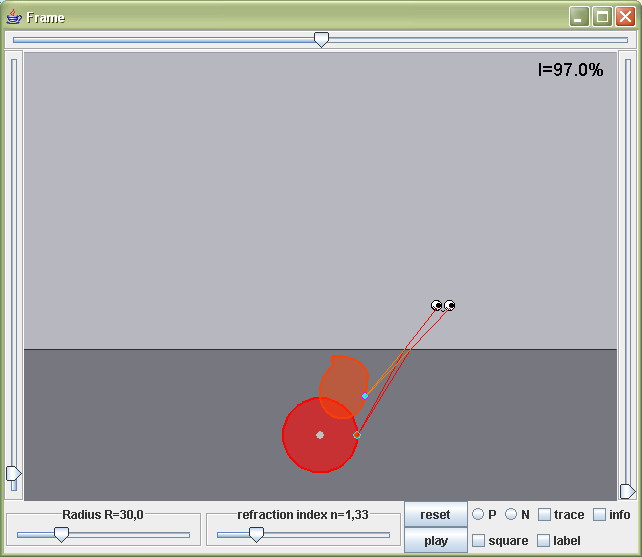Viewport: 642px width, 557px height.
Task: Enable the trace checkbox
Action: tap(544, 514)
